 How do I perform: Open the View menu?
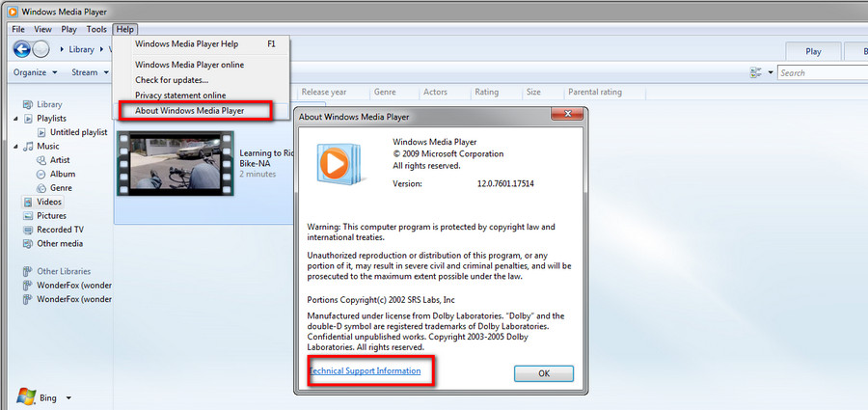click(42, 29)
